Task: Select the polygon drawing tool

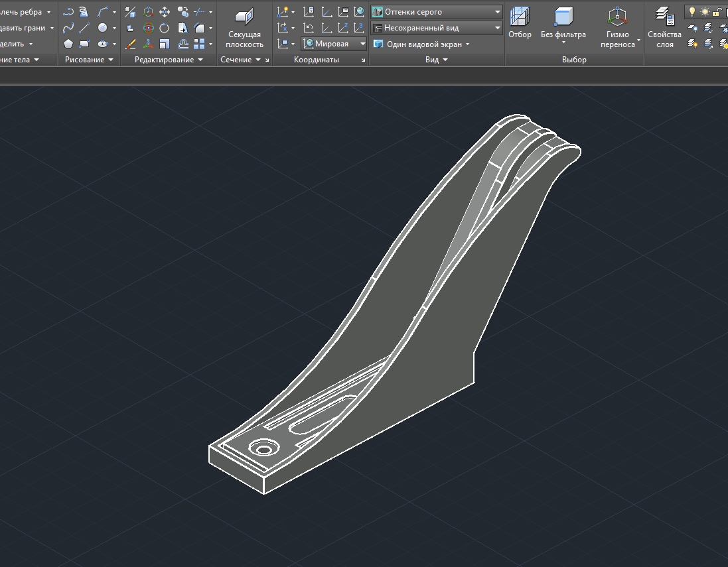Action: 68,44
